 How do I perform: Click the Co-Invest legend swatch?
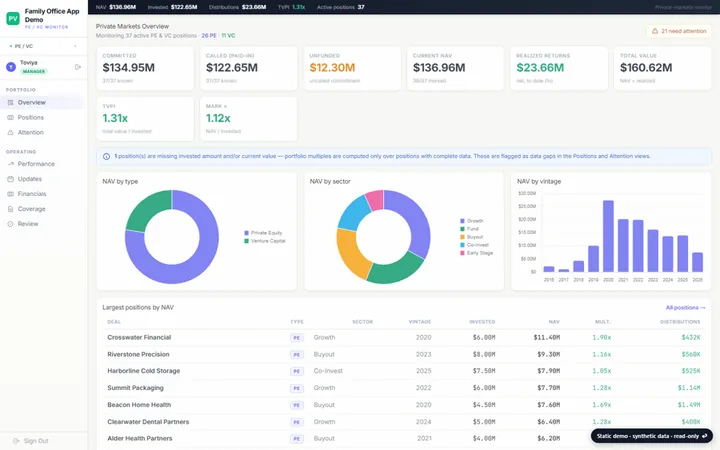(462, 245)
